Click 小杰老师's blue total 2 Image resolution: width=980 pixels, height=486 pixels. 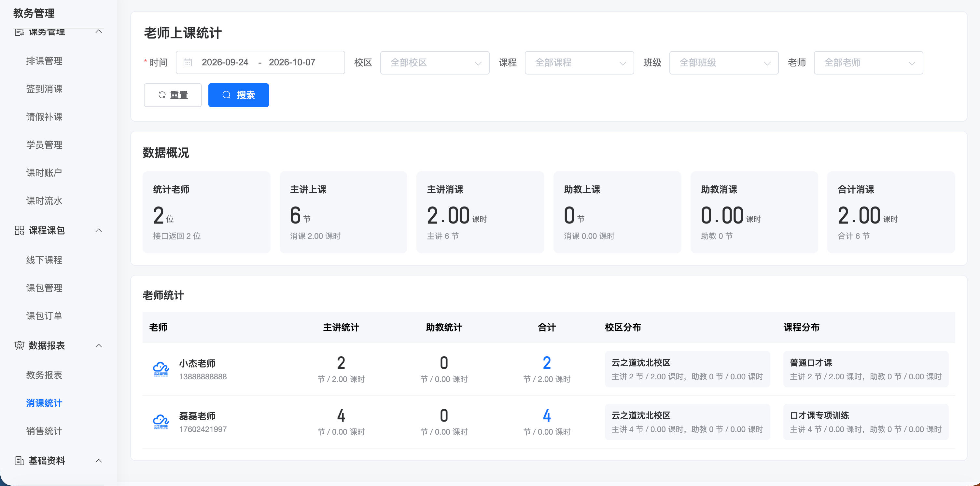(x=547, y=363)
